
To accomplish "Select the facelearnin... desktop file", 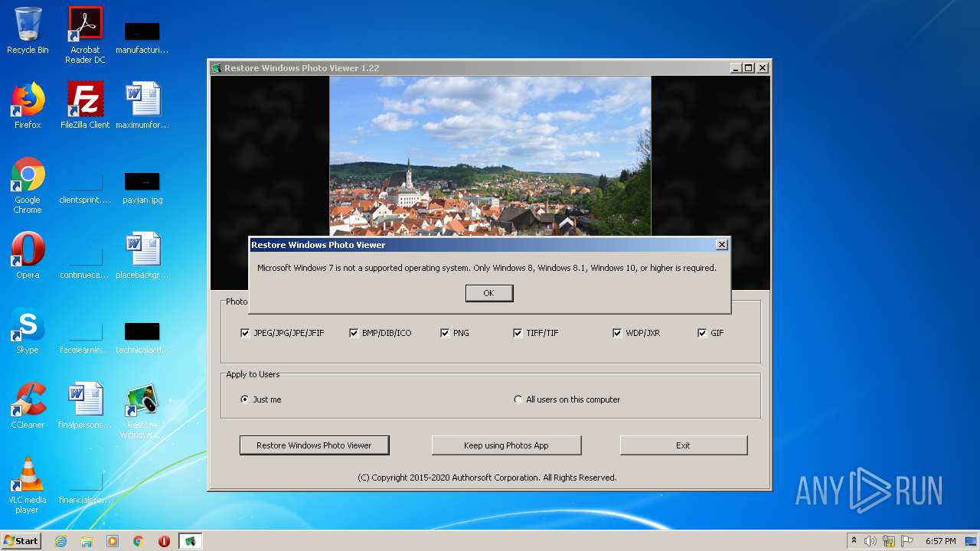I will pos(85,337).
